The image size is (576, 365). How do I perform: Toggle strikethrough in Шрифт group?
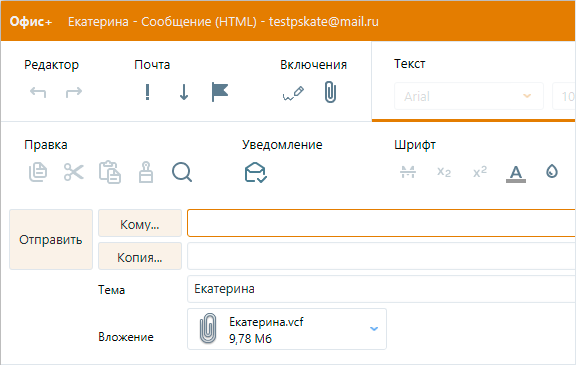(x=408, y=171)
